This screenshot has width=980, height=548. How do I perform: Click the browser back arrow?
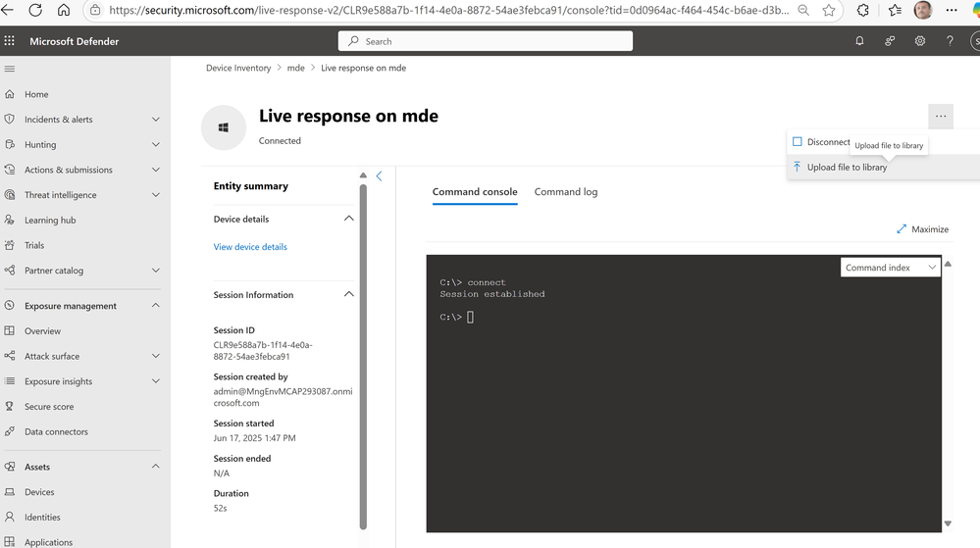click(8, 10)
